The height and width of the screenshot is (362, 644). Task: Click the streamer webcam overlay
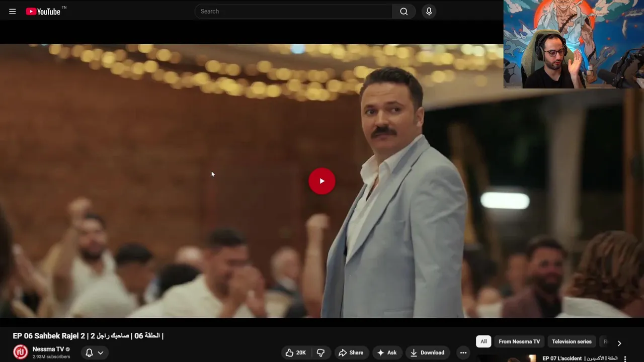(x=574, y=44)
